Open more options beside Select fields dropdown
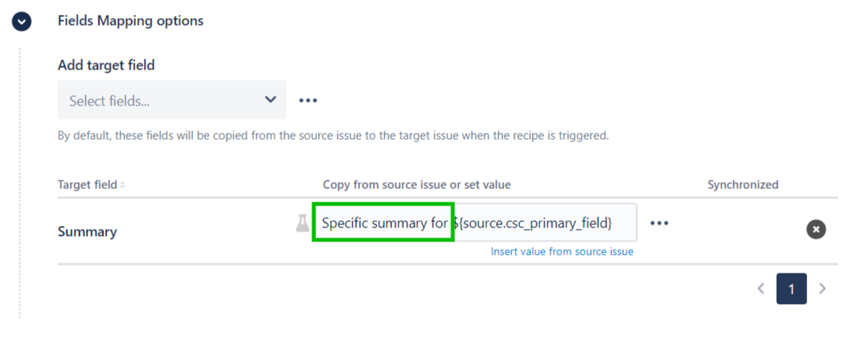868x343 pixels. pos(308,100)
